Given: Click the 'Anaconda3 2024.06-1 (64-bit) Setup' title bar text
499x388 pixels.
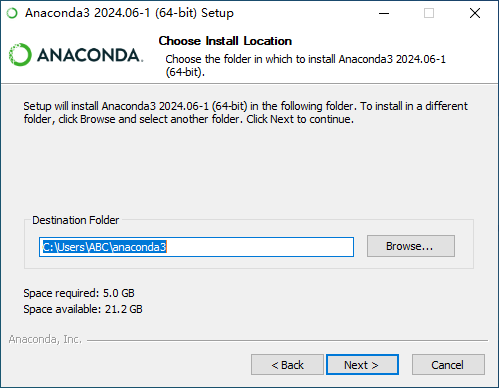Looking at the screenshot, I should [x=129, y=13].
